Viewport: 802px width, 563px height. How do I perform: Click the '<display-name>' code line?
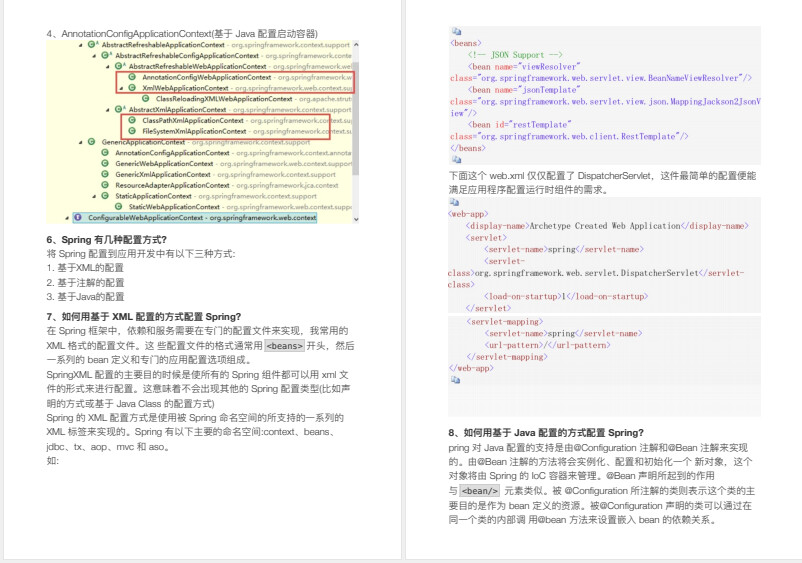tap(607, 226)
